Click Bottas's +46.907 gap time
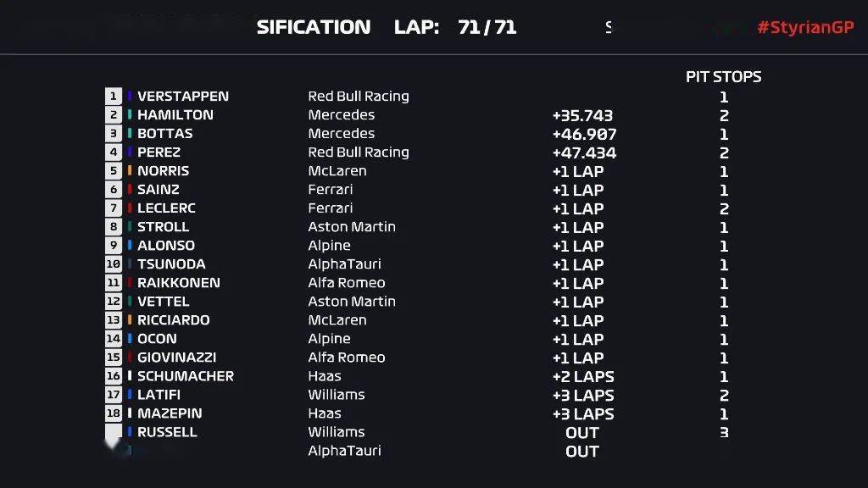This screenshot has height=488, width=868. click(x=584, y=135)
